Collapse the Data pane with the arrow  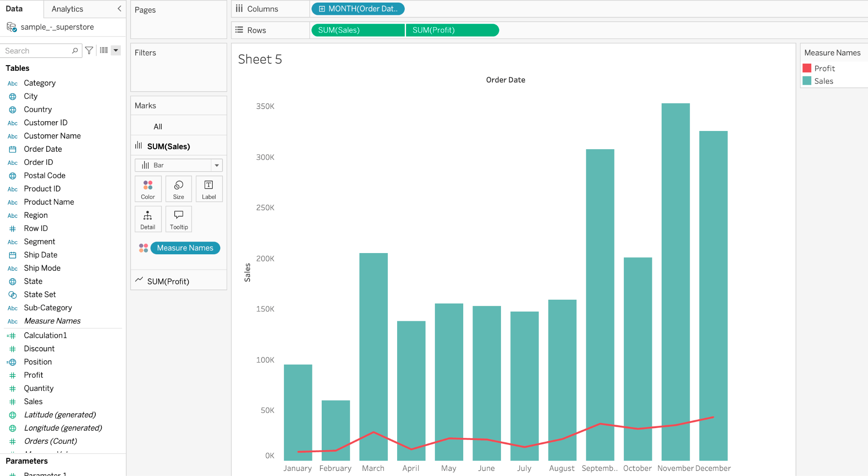click(x=119, y=8)
